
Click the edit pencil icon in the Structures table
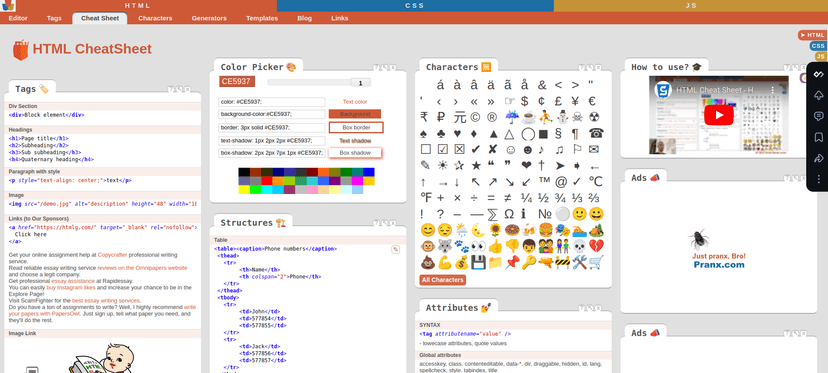click(x=396, y=249)
